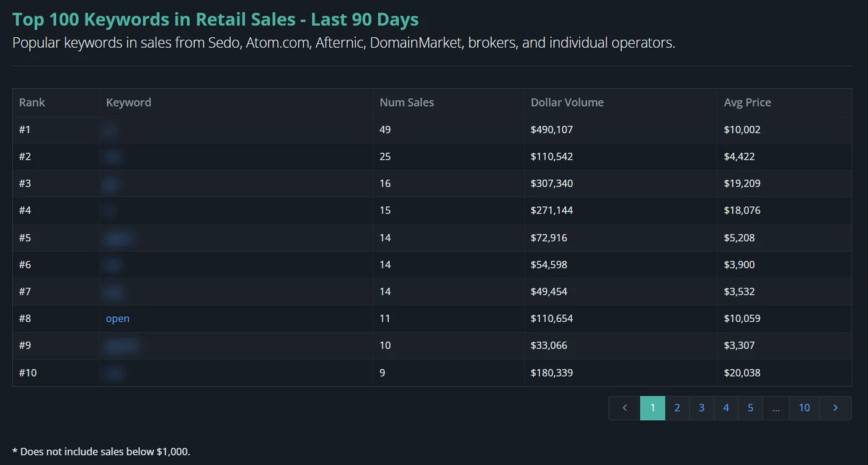
Task: Jump to the last page, 10
Action: 804,408
